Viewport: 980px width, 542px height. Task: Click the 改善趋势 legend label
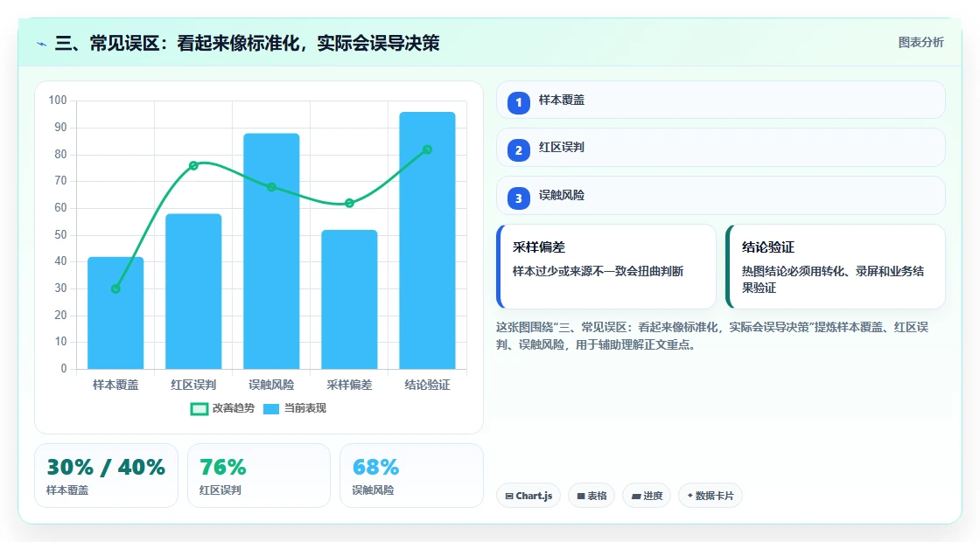point(233,408)
